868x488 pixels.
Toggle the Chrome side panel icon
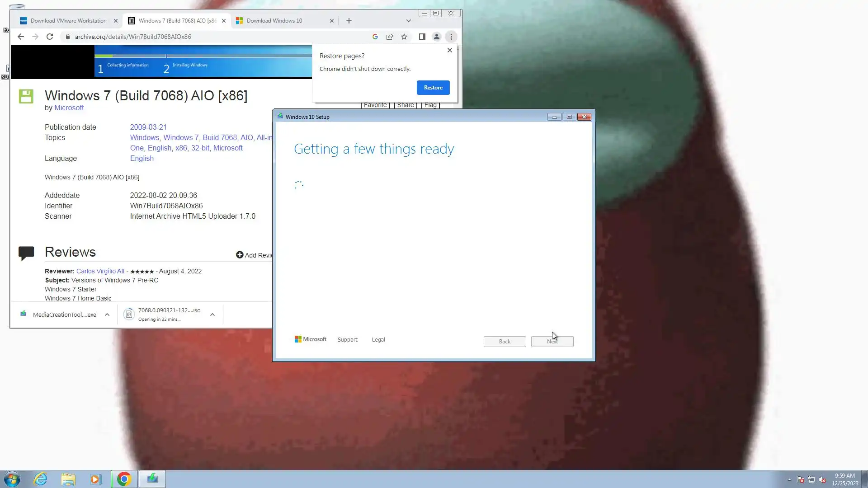pyautogui.click(x=422, y=37)
